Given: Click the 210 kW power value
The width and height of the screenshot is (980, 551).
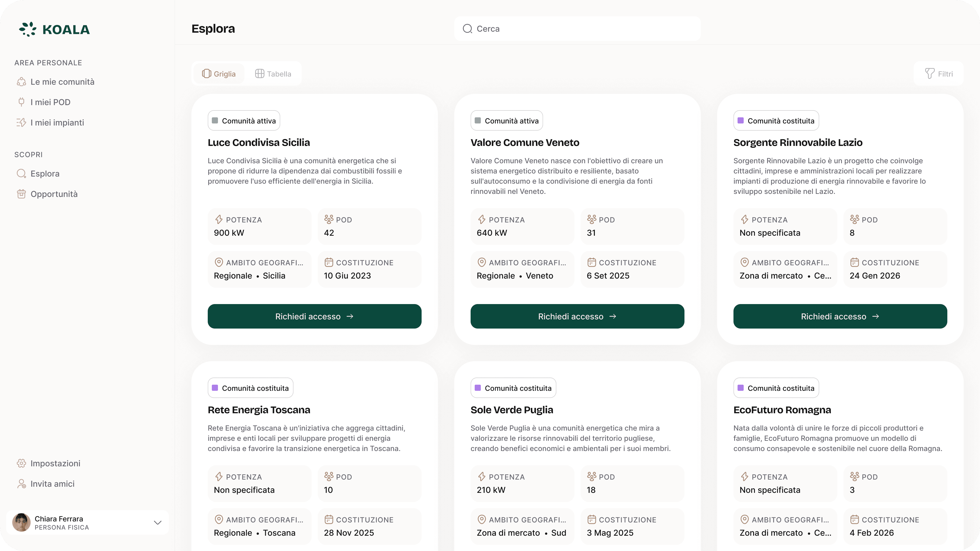Looking at the screenshot, I should point(491,490).
